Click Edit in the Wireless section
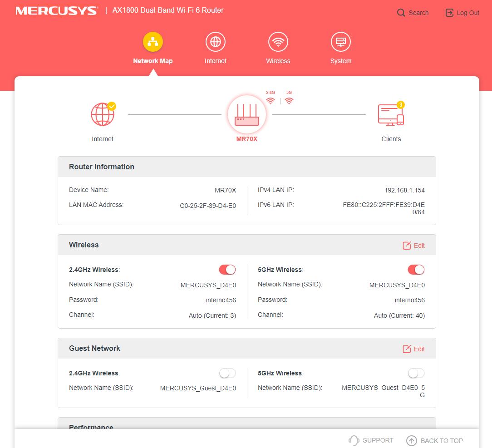The width and height of the screenshot is (492, 448). click(x=419, y=246)
